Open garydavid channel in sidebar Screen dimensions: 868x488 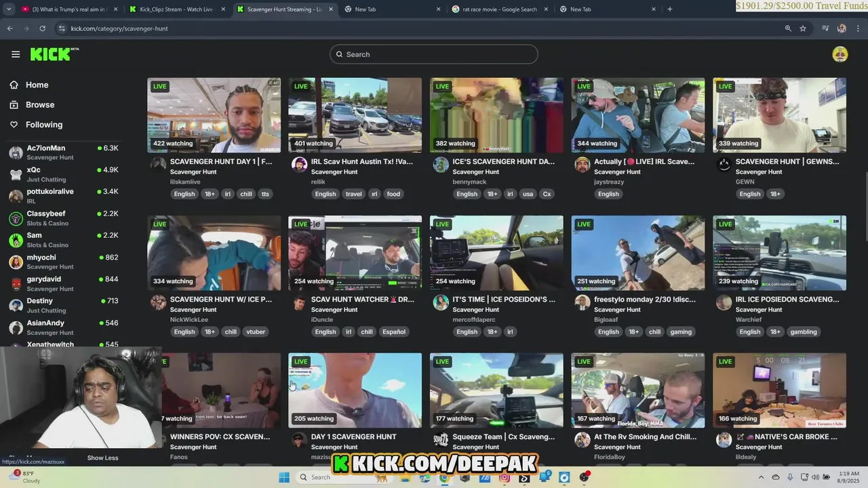[x=64, y=283]
